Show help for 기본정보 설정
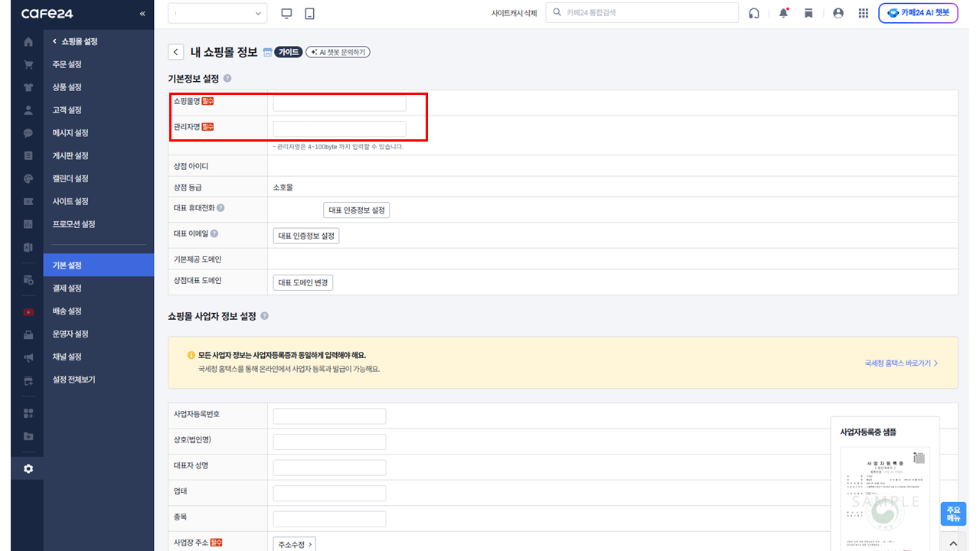 pyautogui.click(x=227, y=79)
